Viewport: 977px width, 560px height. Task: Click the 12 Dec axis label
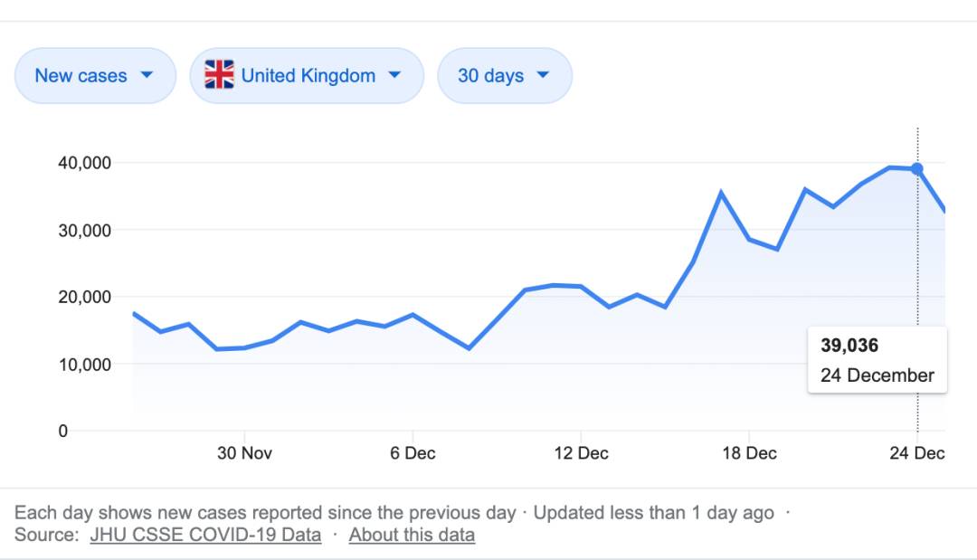click(581, 453)
